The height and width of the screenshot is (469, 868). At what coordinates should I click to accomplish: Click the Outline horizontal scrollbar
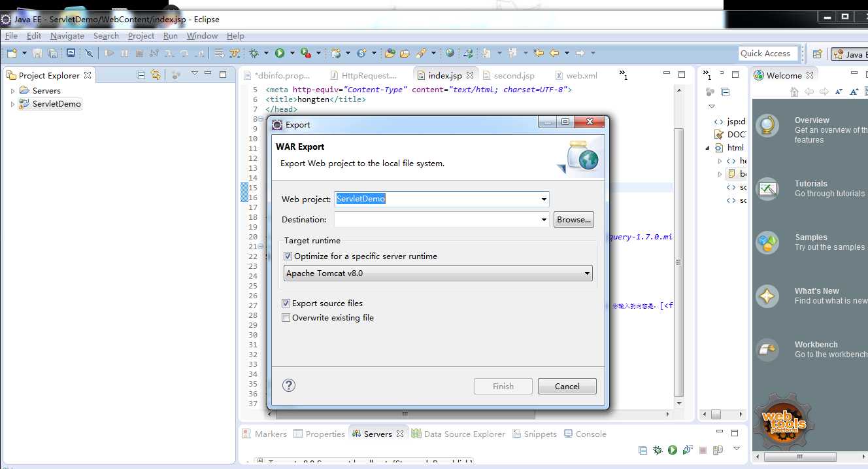click(x=716, y=414)
